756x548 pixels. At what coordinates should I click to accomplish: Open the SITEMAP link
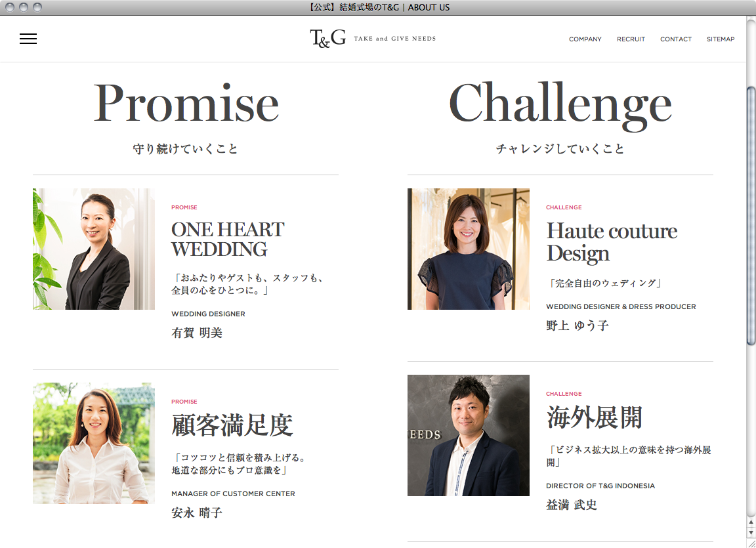click(721, 39)
